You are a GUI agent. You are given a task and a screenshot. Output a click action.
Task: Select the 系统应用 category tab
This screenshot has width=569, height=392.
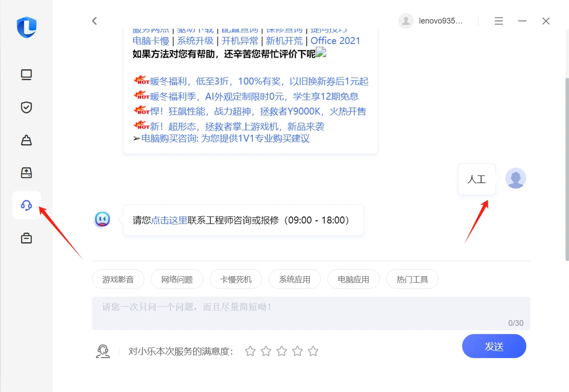click(295, 279)
